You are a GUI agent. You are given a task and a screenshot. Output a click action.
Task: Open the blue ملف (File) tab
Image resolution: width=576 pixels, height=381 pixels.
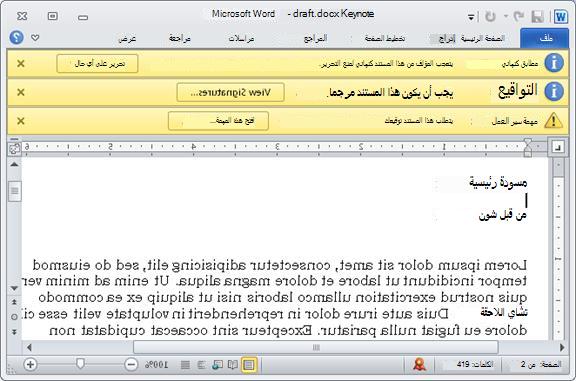click(544, 38)
